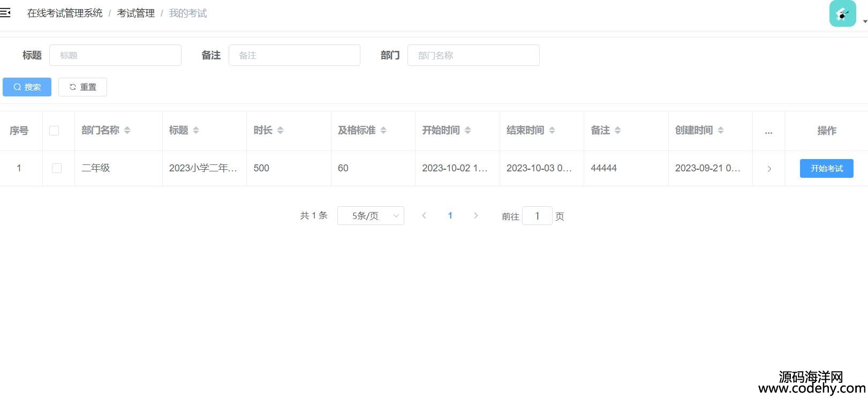
Task: Click the 搜索 search button
Action: 27,87
